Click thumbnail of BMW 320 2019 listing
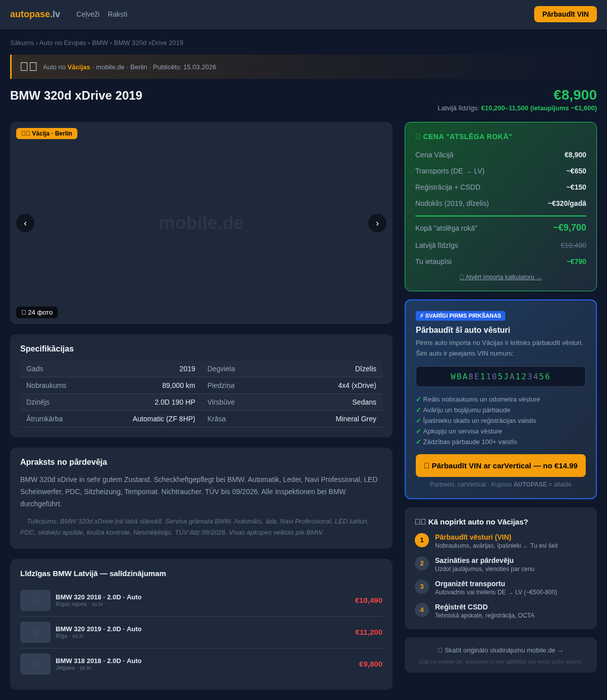607x700 pixels. tap(35, 632)
